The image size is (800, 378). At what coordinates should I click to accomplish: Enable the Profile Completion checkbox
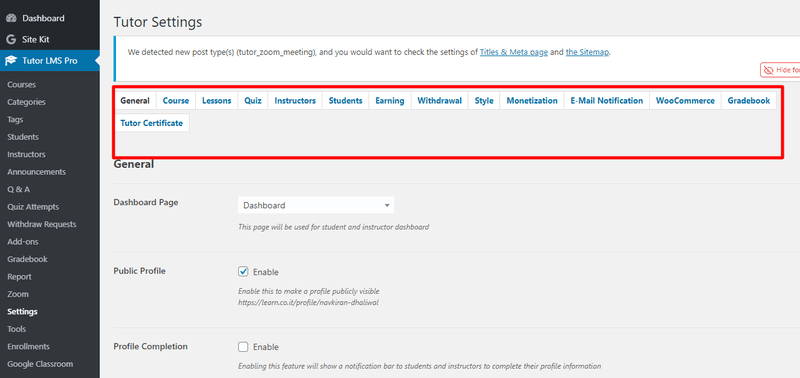click(x=243, y=347)
